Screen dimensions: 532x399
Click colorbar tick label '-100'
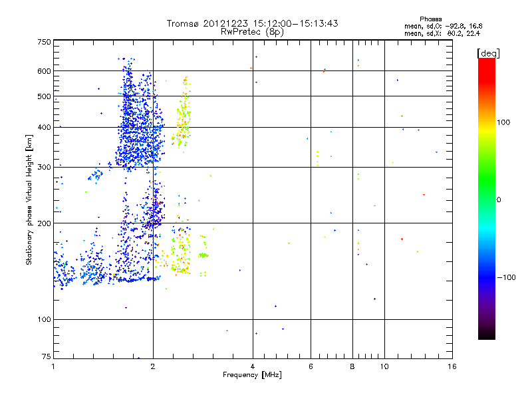pyautogui.click(x=506, y=277)
